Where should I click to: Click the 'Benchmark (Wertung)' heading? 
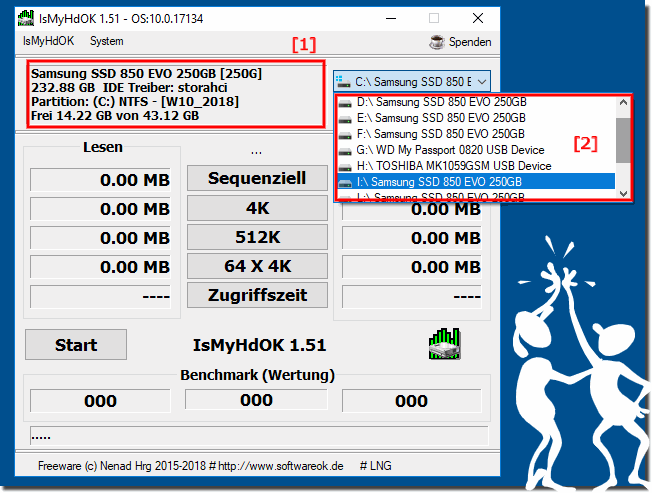pyautogui.click(x=257, y=375)
